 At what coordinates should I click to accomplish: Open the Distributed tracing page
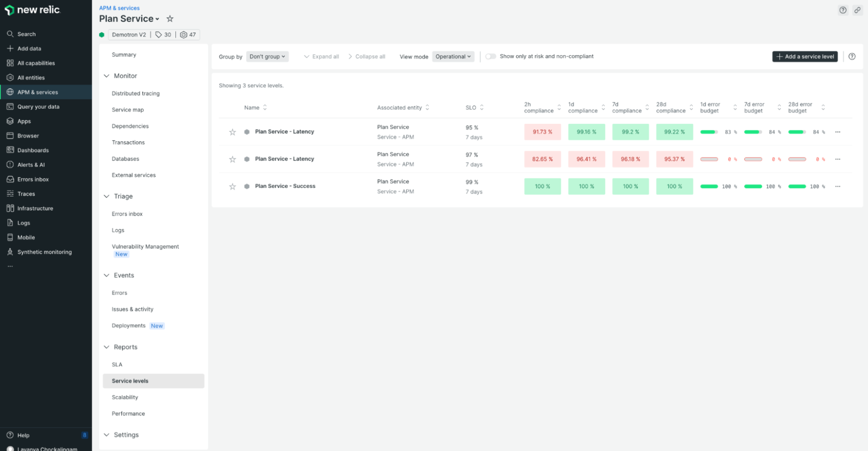pyautogui.click(x=136, y=93)
